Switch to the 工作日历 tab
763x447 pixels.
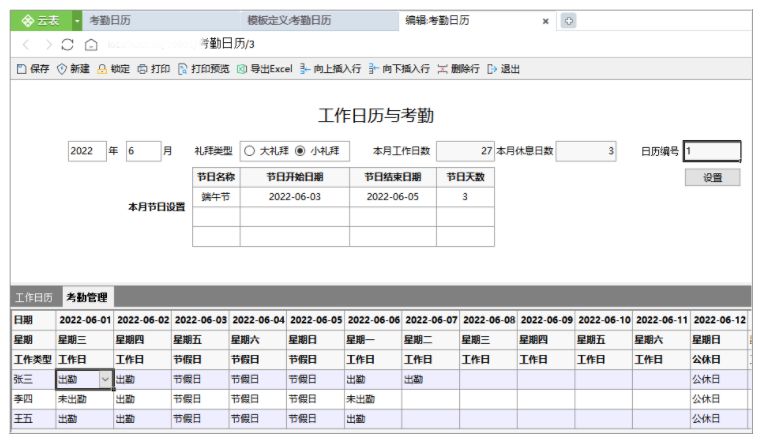[34, 297]
